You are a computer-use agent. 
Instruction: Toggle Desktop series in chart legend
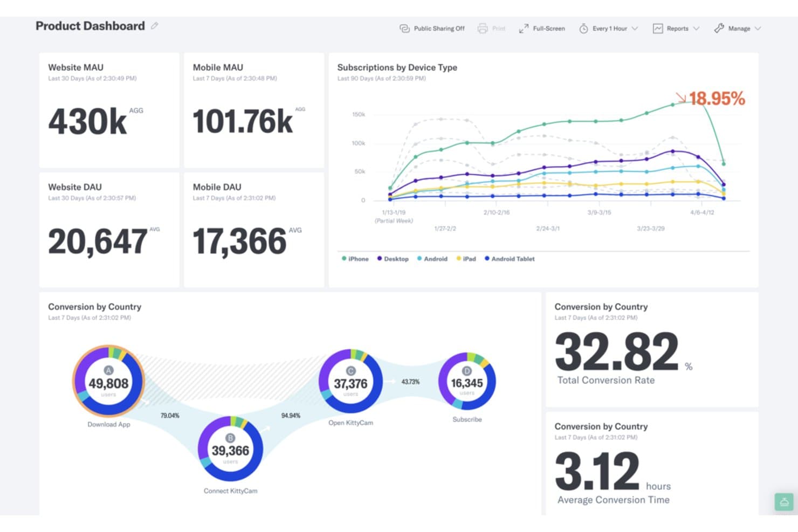click(393, 259)
